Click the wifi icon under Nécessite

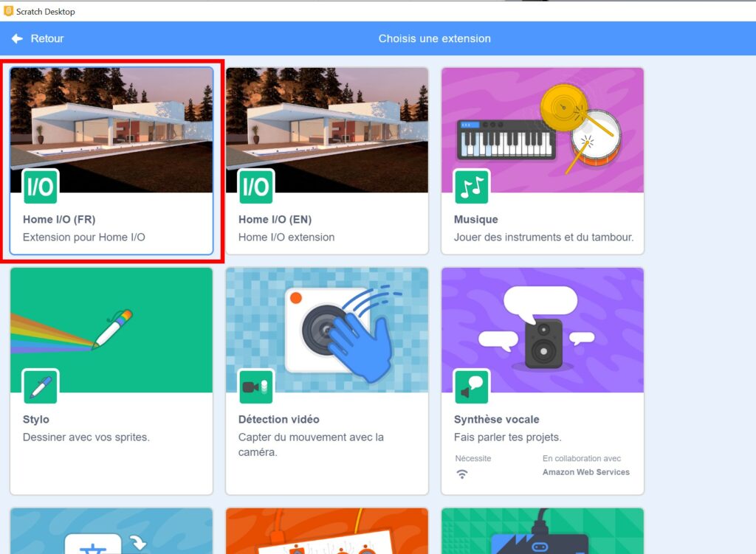coord(462,474)
